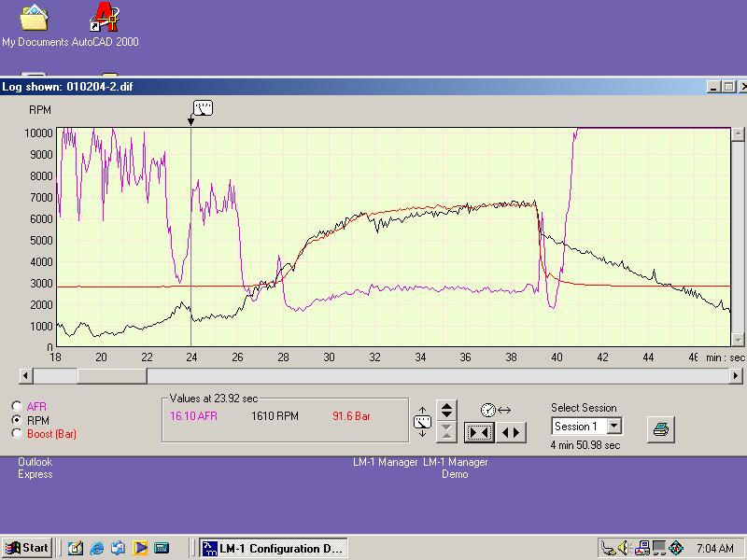This screenshot has height=560, width=747.
Task: Open the My Documents folder icon
Action: click(x=35, y=18)
